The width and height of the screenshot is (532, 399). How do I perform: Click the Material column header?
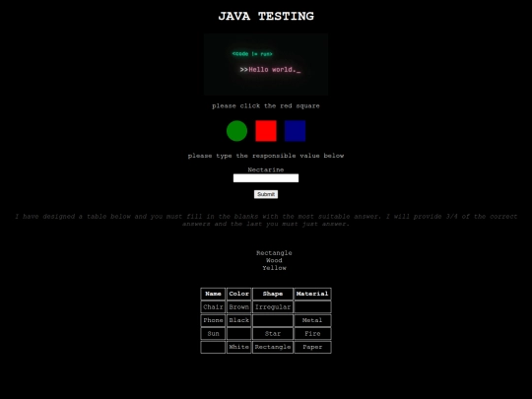click(312, 294)
